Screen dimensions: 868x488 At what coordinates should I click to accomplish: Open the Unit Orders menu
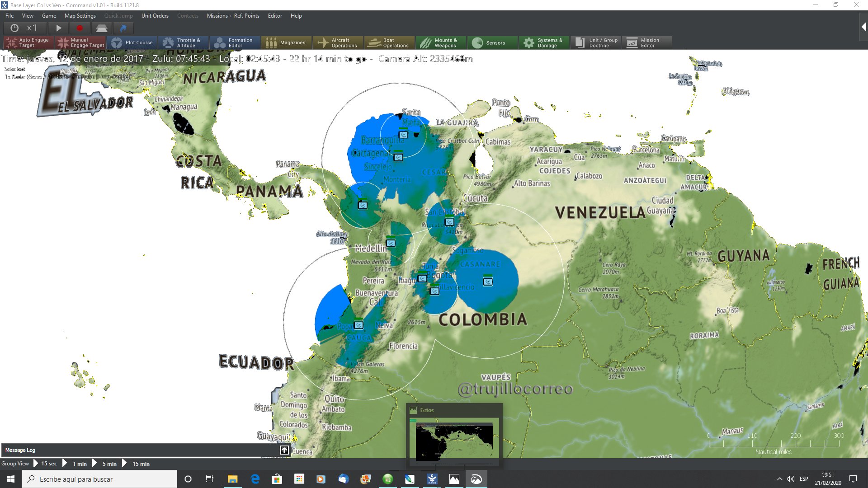pyautogui.click(x=155, y=15)
